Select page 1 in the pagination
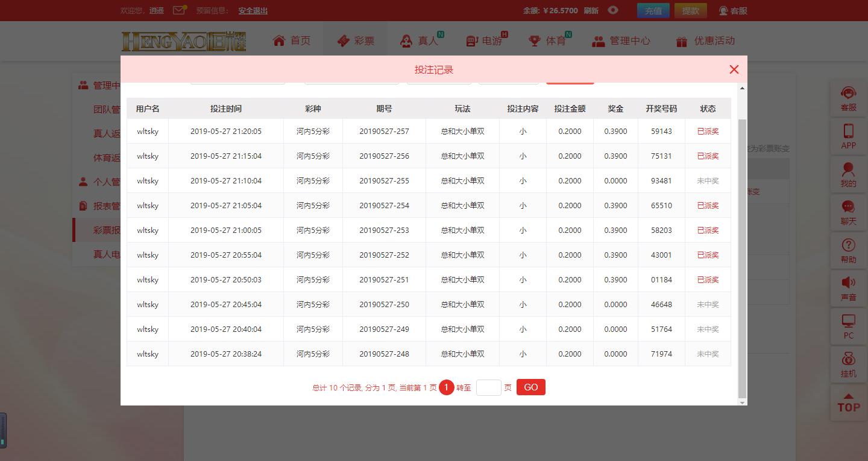 tap(446, 387)
